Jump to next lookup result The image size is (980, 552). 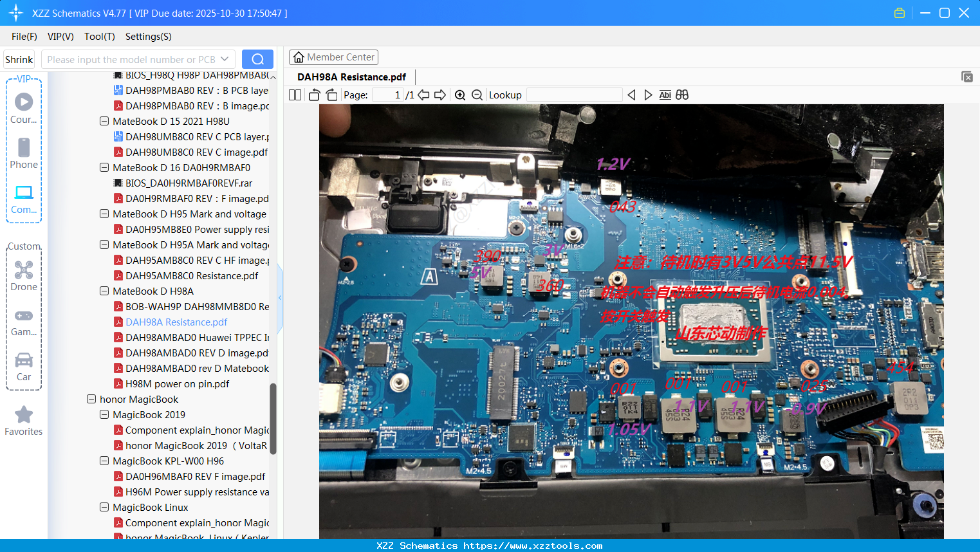click(x=648, y=95)
